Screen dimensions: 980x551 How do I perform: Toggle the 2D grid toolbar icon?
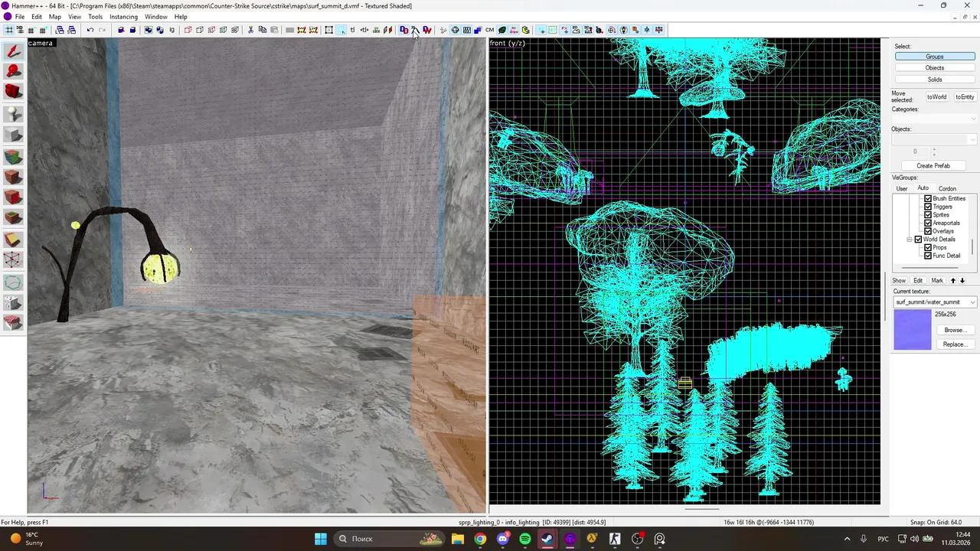[x=8, y=30]
